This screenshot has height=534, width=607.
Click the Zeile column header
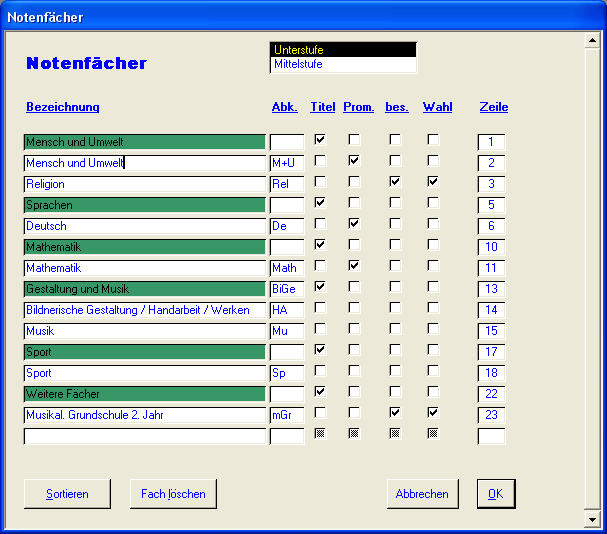coord(494,107)
